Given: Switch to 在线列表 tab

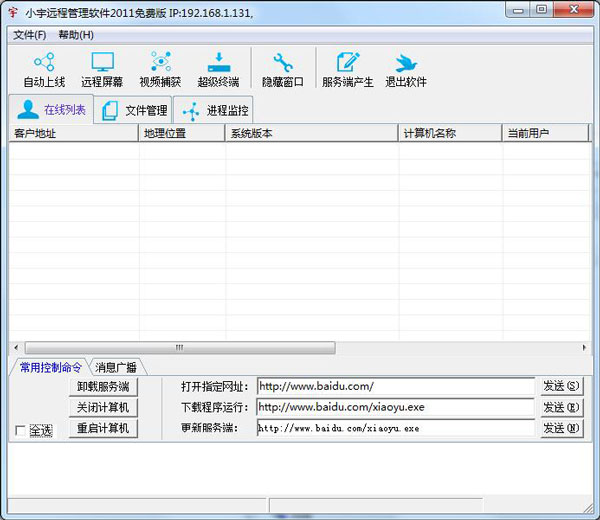Looking at the screenshot, I should tap(51, 109).
